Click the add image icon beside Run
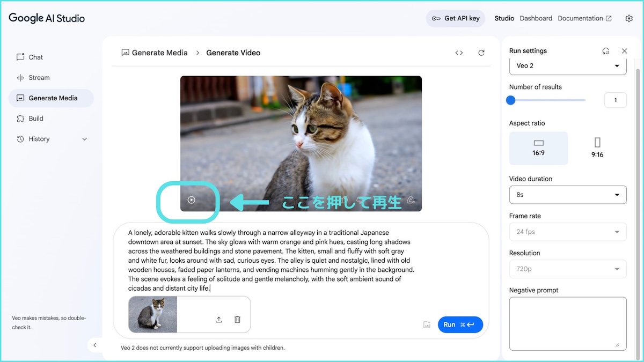The image size is (644, 362). [x=427, y=324]
